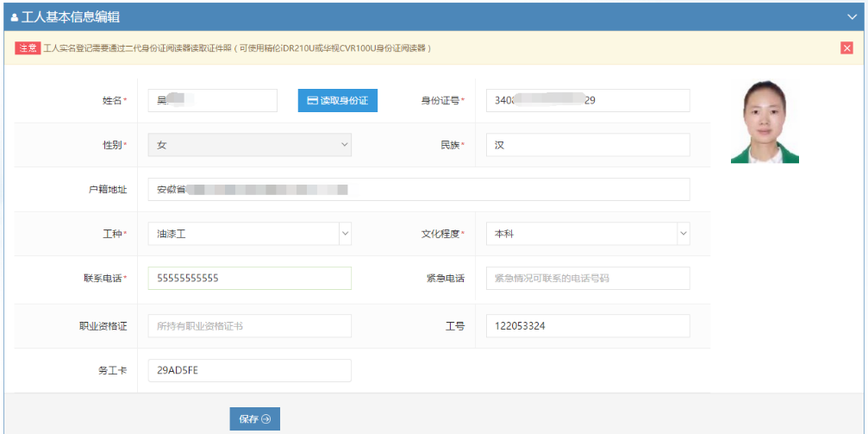Open the 性别 dropdown

coord(249,145)
